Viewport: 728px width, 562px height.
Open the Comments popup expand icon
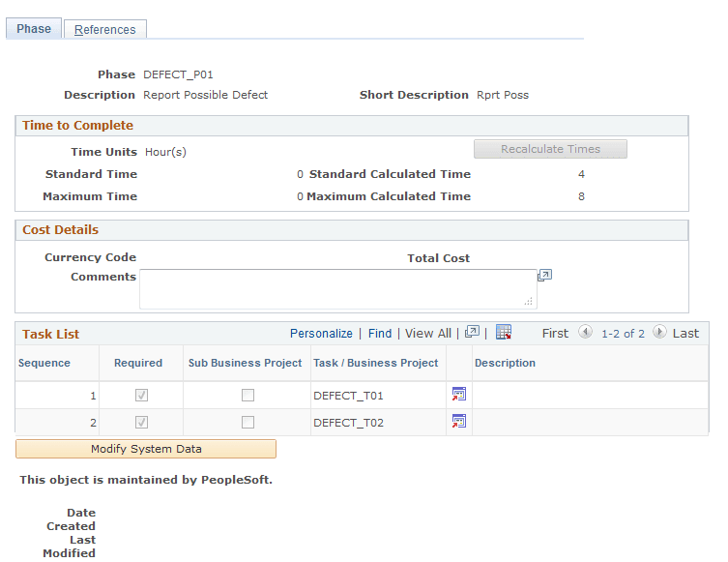coord(544,276)
